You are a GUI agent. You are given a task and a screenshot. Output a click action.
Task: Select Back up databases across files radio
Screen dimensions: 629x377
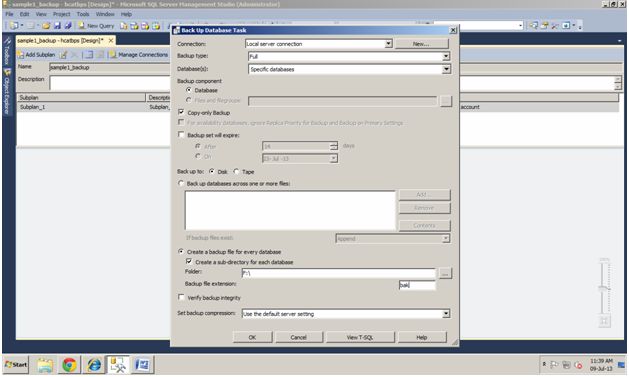point(181,183)
